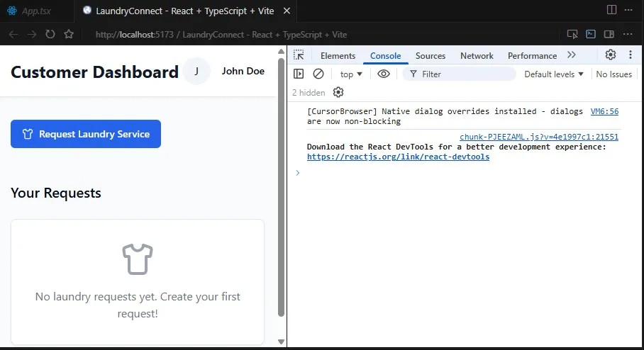The height and width of the screenshot is (350, 644).
Task: Open the reactjs.org react-devtools link
Action: click(x=398, y=157)
